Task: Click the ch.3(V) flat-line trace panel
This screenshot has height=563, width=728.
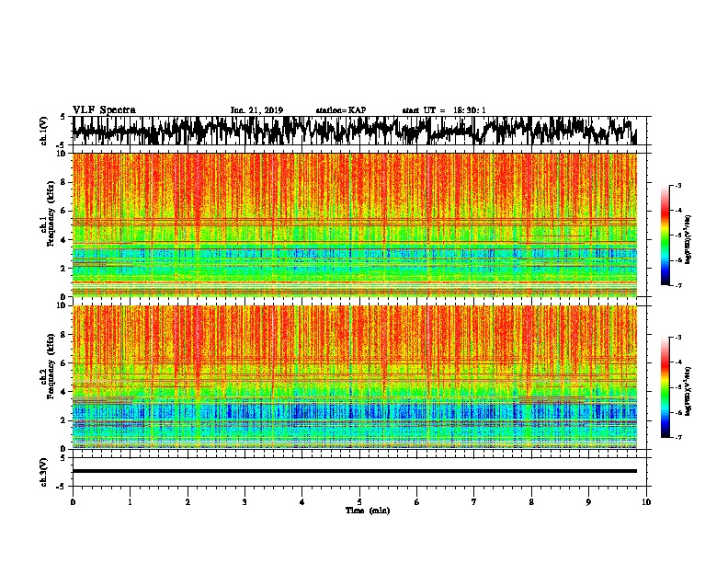Action: coord(359,472)
